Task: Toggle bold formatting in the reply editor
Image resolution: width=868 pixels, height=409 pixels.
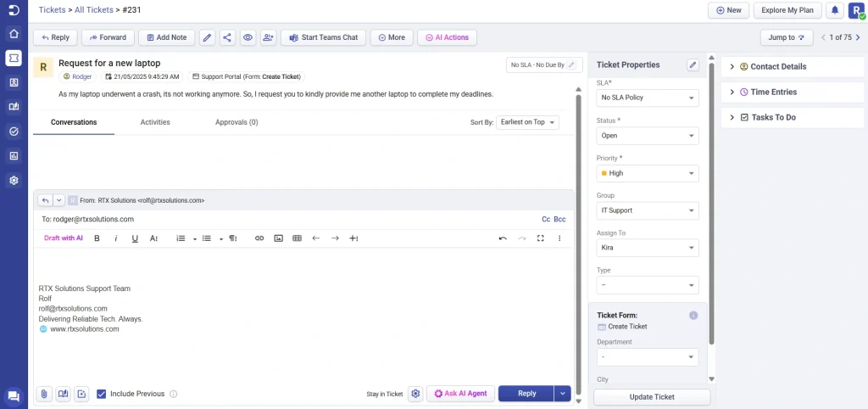Action: pos(97,238)
